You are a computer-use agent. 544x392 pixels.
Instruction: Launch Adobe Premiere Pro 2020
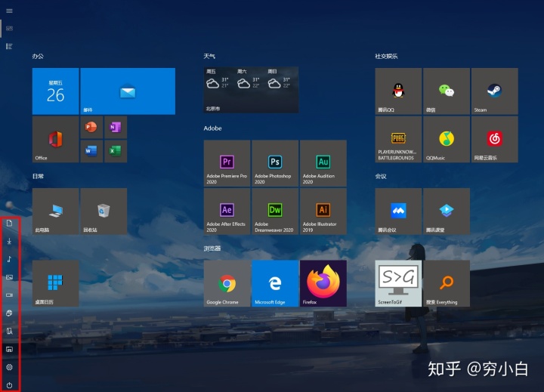point(227,163)
